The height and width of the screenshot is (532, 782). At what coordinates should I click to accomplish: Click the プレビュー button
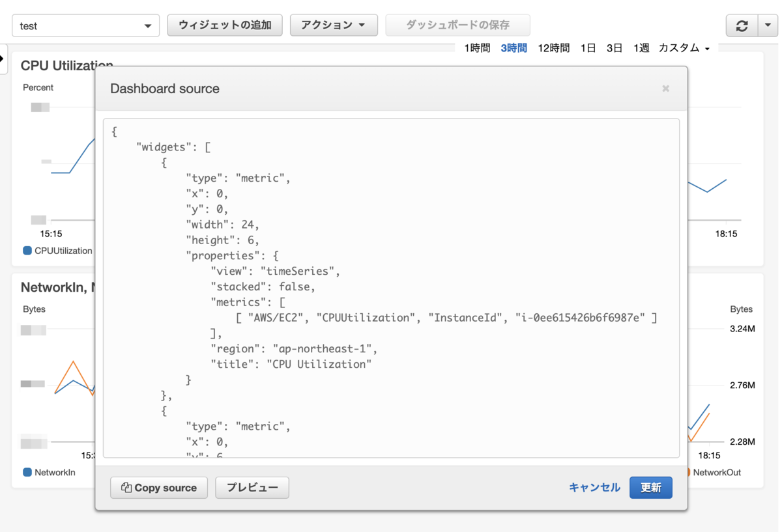tap(252, 488)
